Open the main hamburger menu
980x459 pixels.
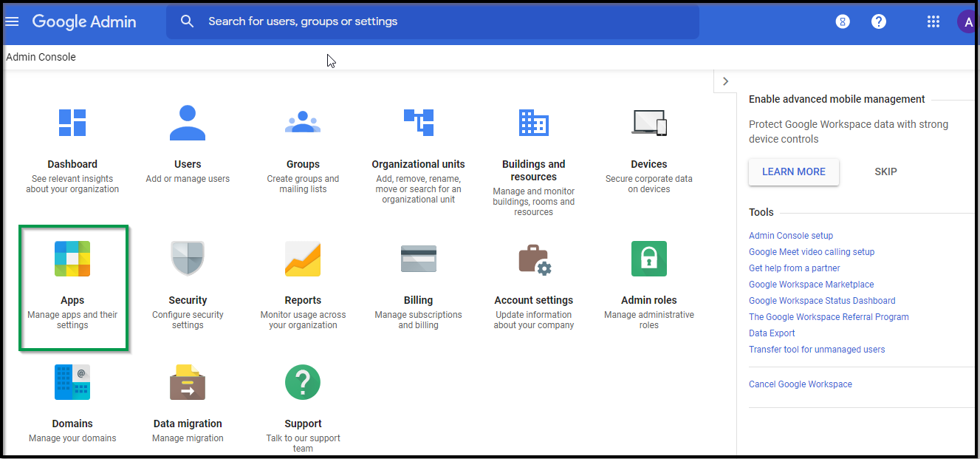click(12, 21)
